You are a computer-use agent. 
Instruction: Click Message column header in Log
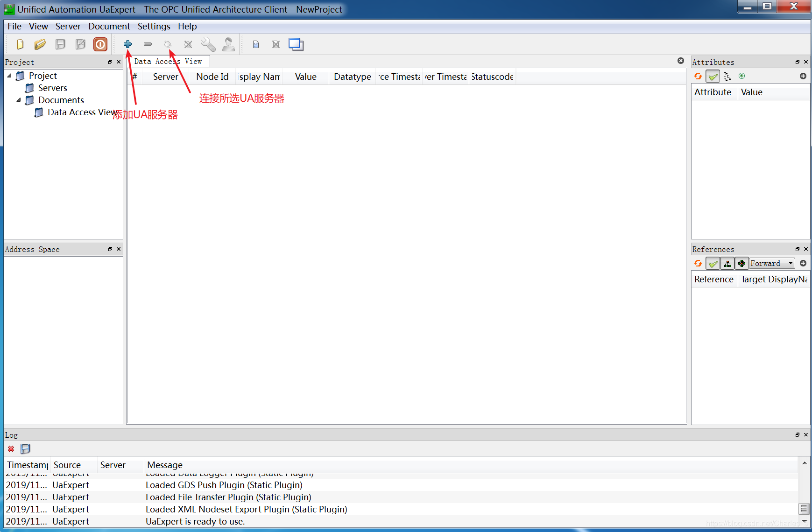[x=471, y=465]
